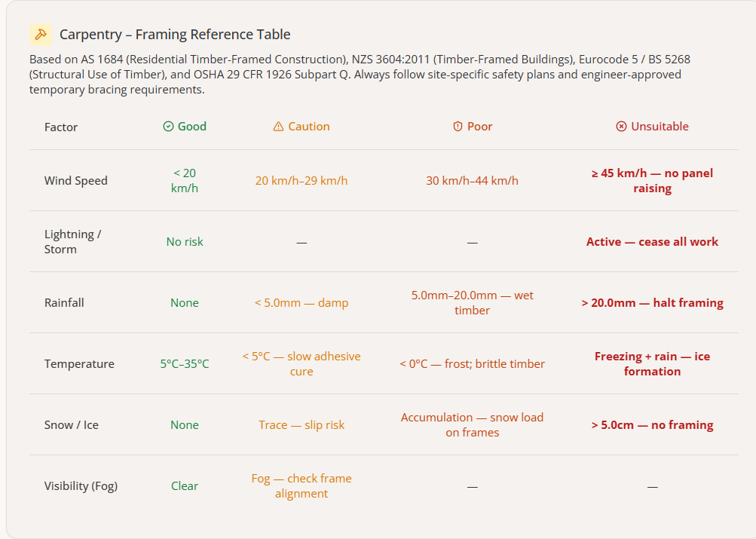
Task: Click the Rainfall row label
Action: pos(64,303)
